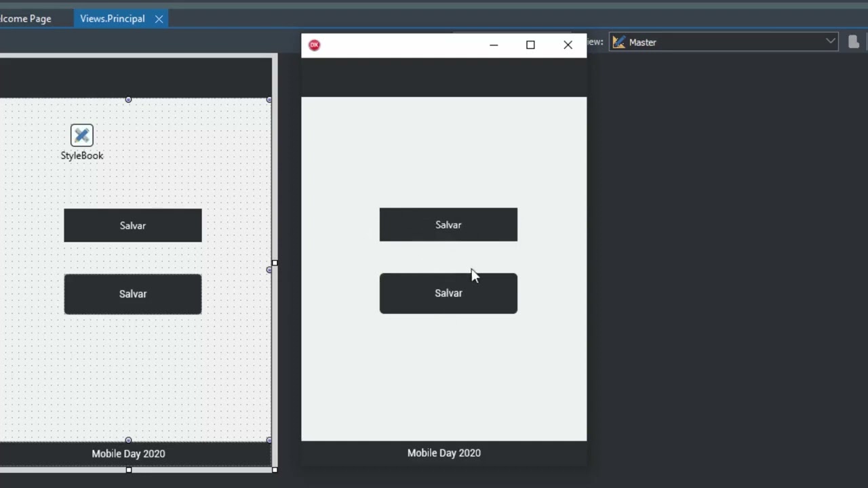Minimize the running app window
Screen dimensions: 868x488
point(494,45)
